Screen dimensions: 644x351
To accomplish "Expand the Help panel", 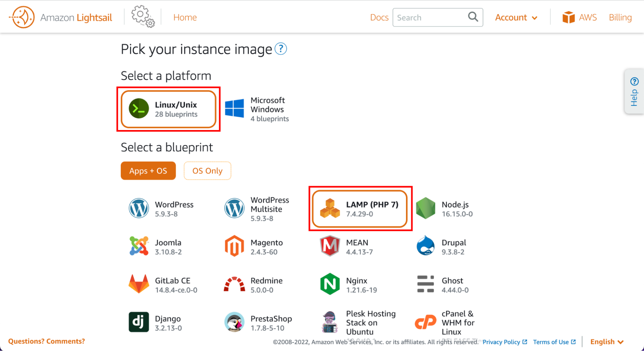I will [x=634, y=92].
